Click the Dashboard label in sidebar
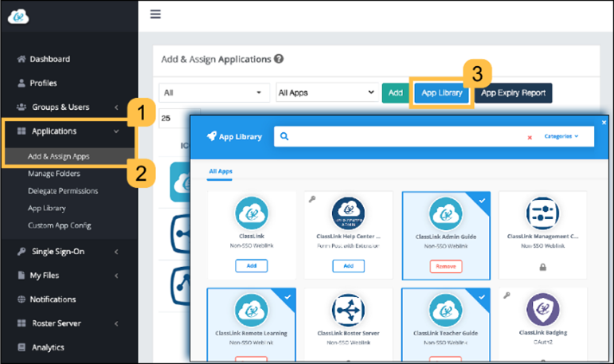The height and width of the screenshot is (364, 614). tap(50, 59)
